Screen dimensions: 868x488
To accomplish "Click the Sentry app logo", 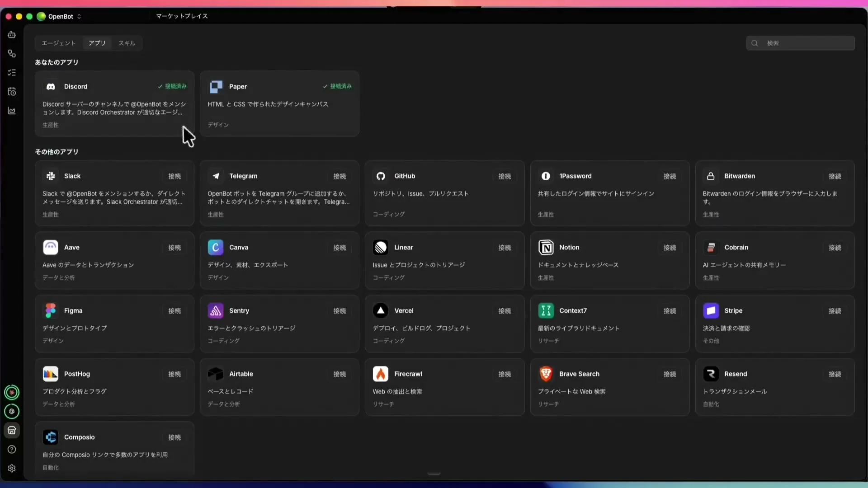I will point(216,310).
